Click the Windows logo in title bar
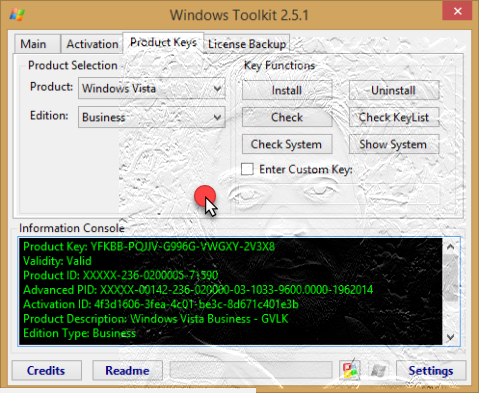 pyautogui.click(x=17, y=15)
